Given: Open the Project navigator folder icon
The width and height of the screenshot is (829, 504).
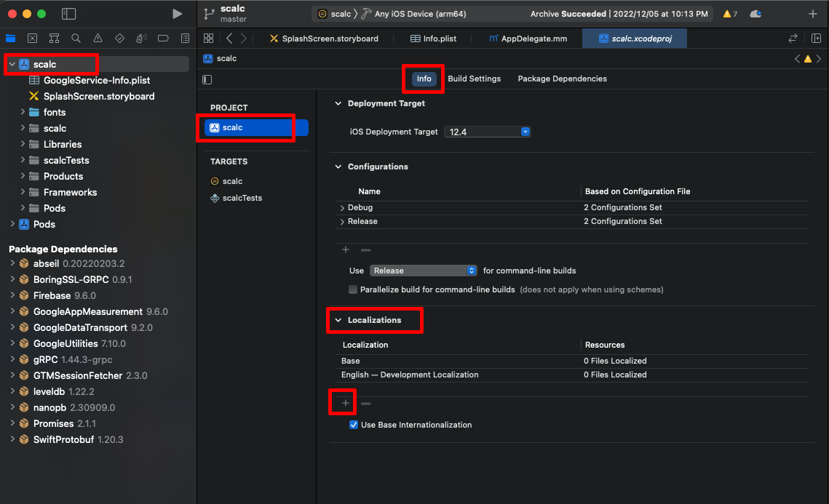Looking at the screenshot, I should [x=11, y=38].
